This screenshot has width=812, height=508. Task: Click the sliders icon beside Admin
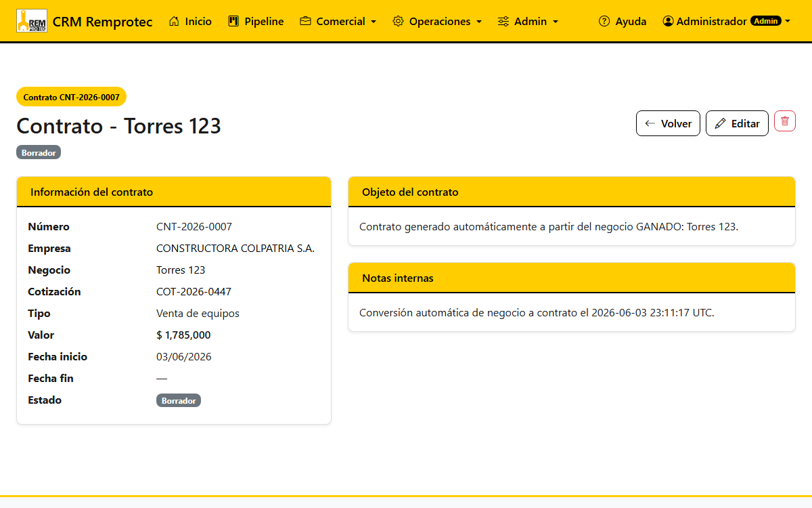[x=503, y=21]
